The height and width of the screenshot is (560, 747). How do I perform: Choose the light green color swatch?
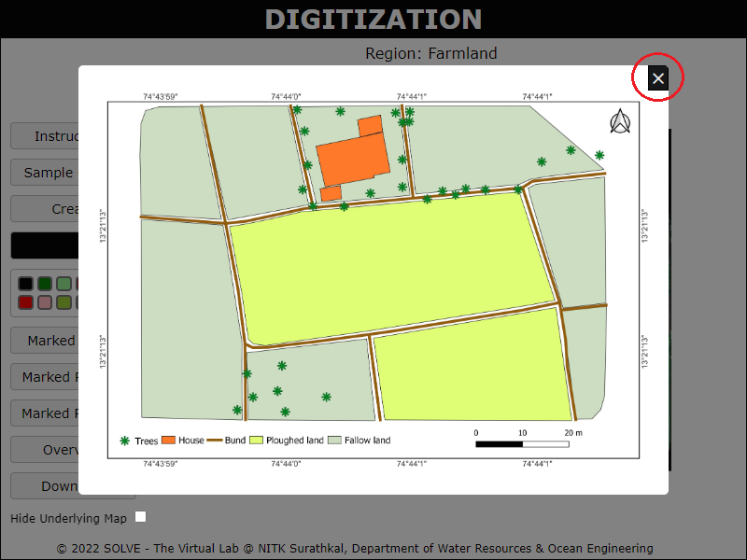(63, 284)
